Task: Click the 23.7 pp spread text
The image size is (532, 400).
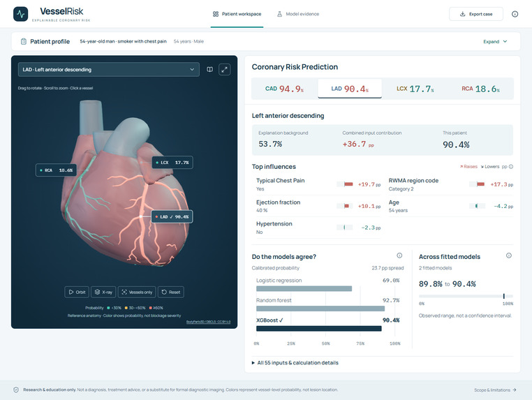Action: click(x=387, y=268)
